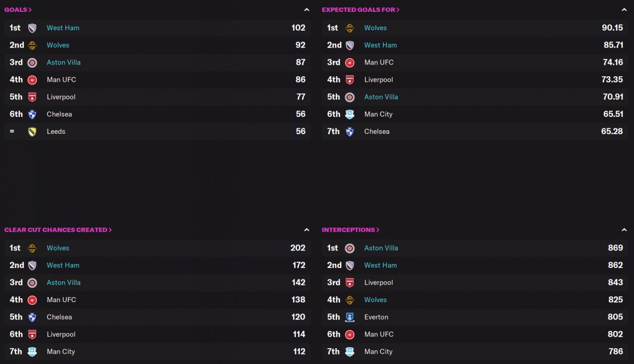Screen dimensions: 634x364
Task: Click Liverpool badge in Goals panel
Action: (x=32, y=97)
